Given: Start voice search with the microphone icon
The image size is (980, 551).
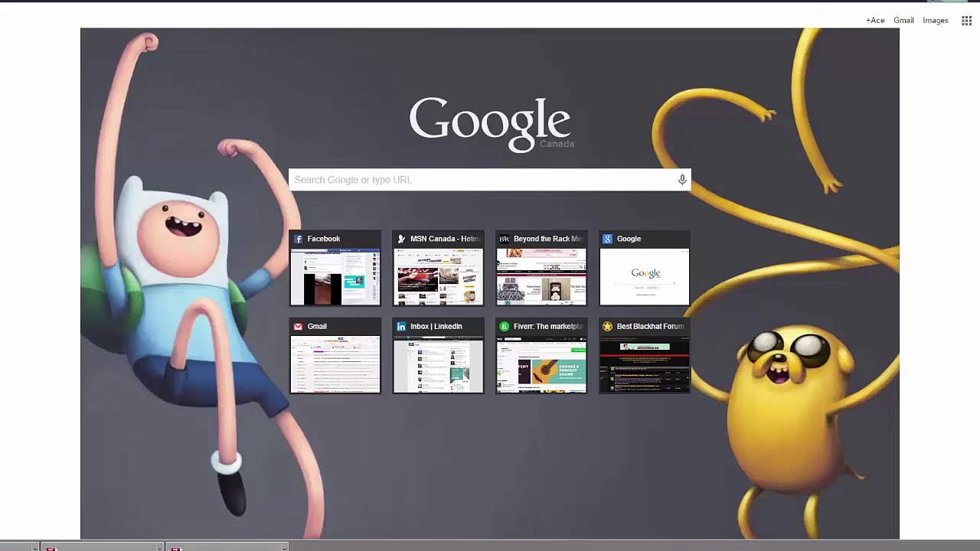Looking at the screenshot, I should (682, 180).
